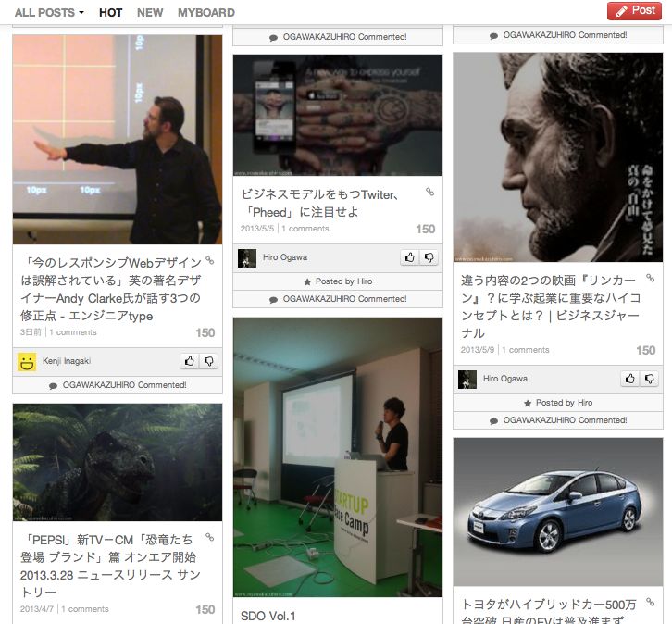Thumbs up the Andy Clarke responsive design post
The height and width of the screenshot is (624, 672).
point(190,361)
